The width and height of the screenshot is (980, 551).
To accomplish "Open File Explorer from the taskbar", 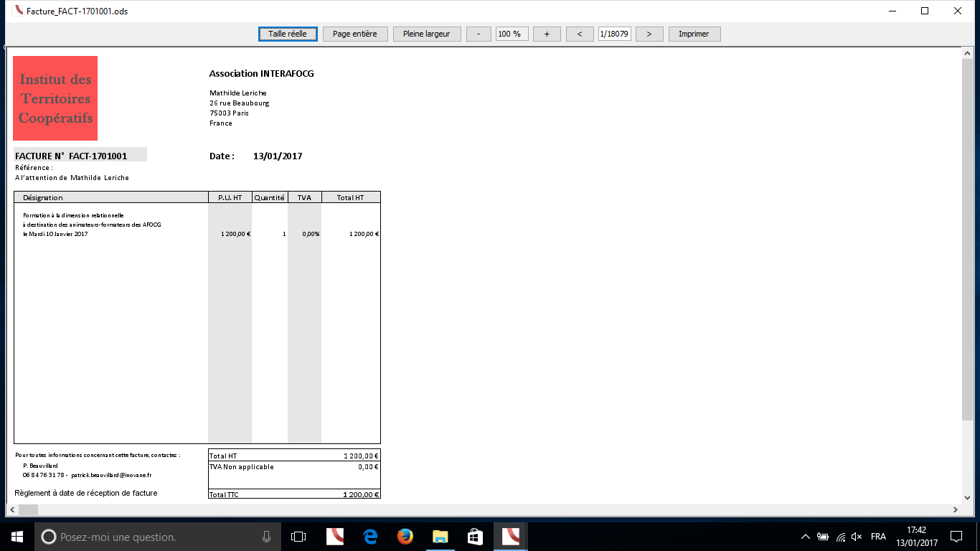I will pos(440,536).
